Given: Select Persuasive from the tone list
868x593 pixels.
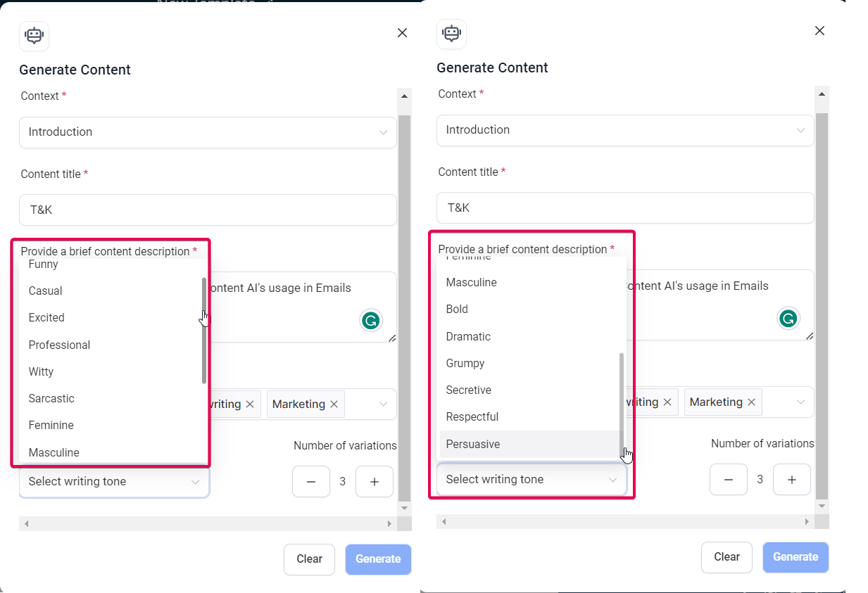Looking at the screenshot, I should [473, 444].
